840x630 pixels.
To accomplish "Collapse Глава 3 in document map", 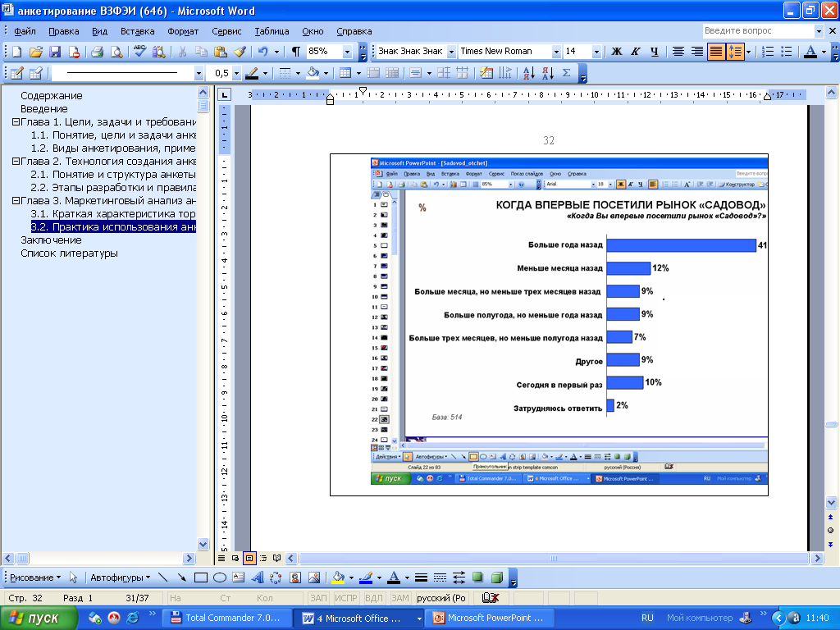I will click(16, 201).
